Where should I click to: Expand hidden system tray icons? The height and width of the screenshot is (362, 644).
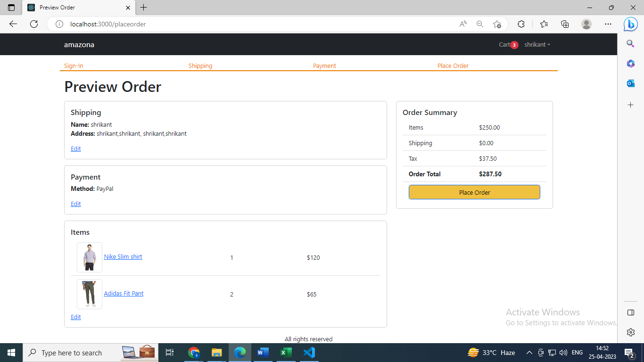[x=529, y=352]
